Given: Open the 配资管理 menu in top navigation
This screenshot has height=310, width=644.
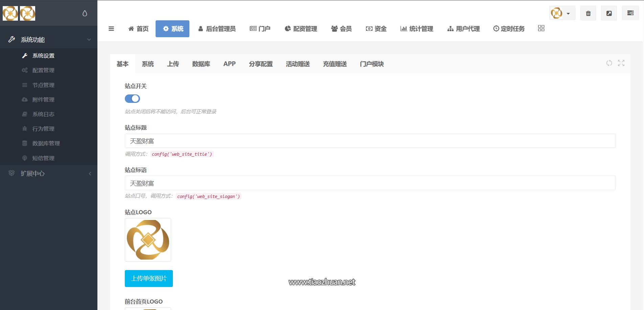Looking at the screenshot, I should point(301,29).
